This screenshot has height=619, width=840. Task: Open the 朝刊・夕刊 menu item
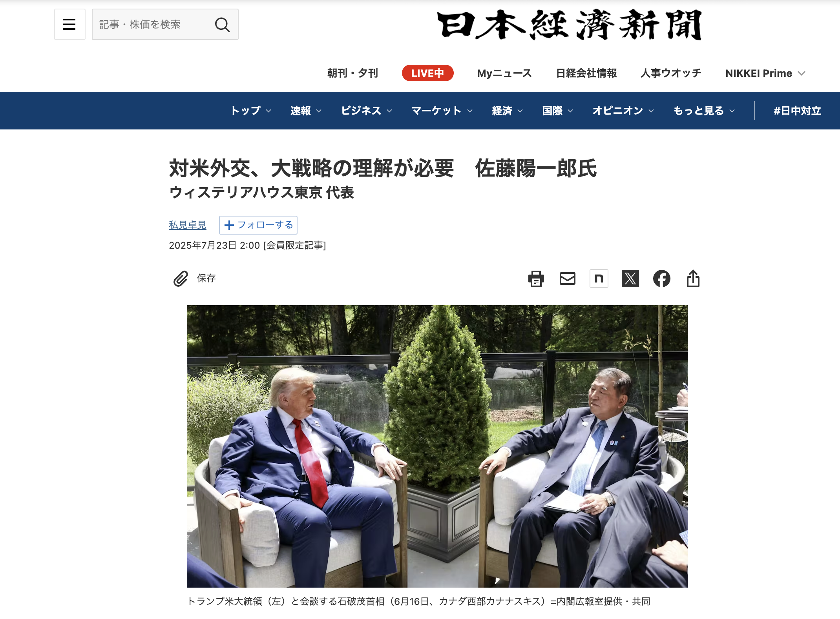(x=352, y=73)
